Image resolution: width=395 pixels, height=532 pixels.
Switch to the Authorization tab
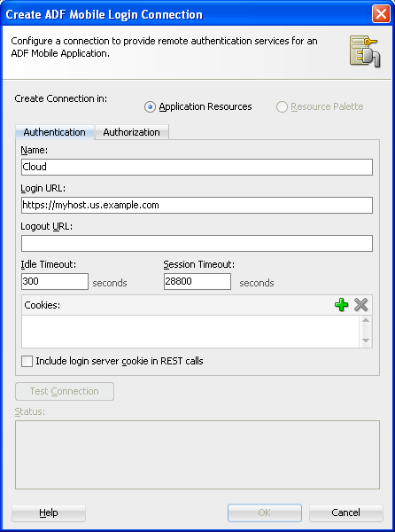(131, 132)
